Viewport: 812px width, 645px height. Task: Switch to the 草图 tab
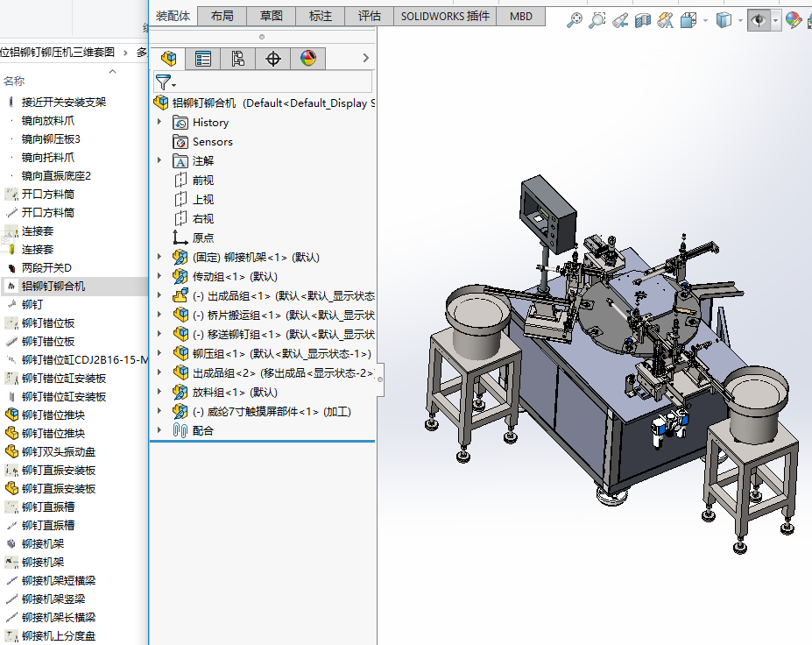tap(272, 16)
